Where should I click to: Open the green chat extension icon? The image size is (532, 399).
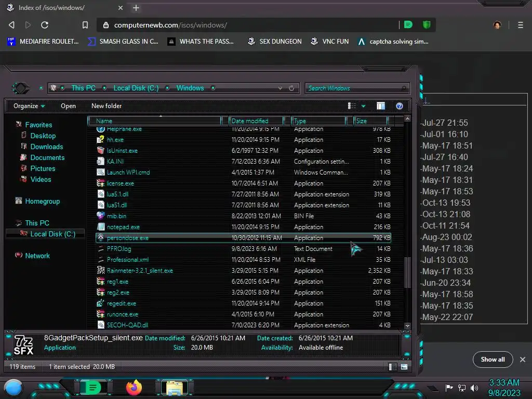[408, 24]
